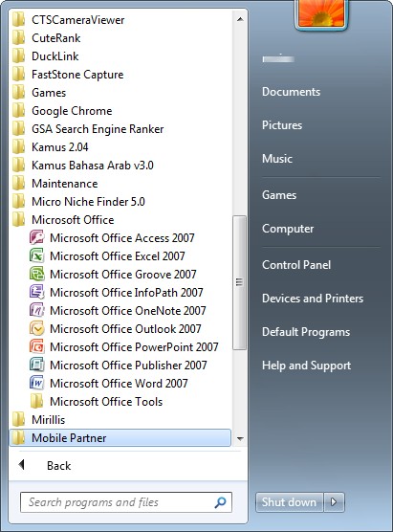Click the Google Chrome folder icon
This screenshot has width=393, height=532.
(18, 111)
